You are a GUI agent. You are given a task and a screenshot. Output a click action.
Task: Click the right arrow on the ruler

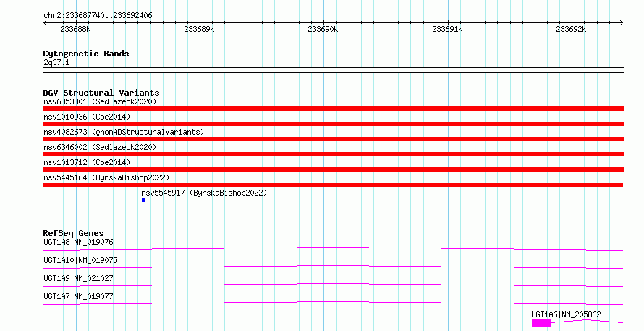[622, 23]
